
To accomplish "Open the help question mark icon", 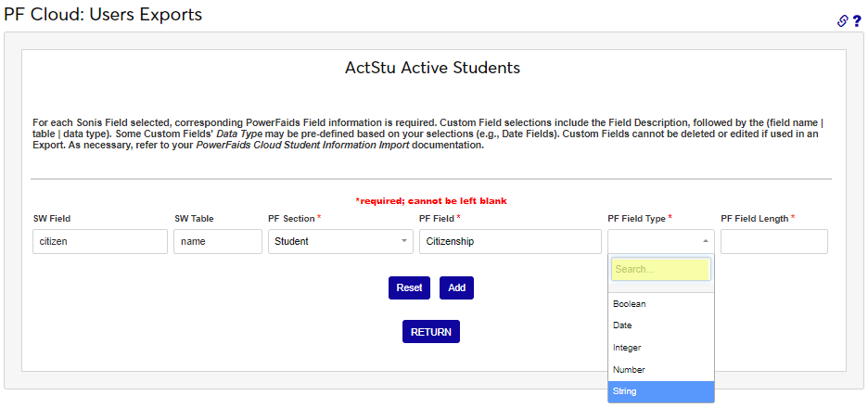I will [857, 20].
